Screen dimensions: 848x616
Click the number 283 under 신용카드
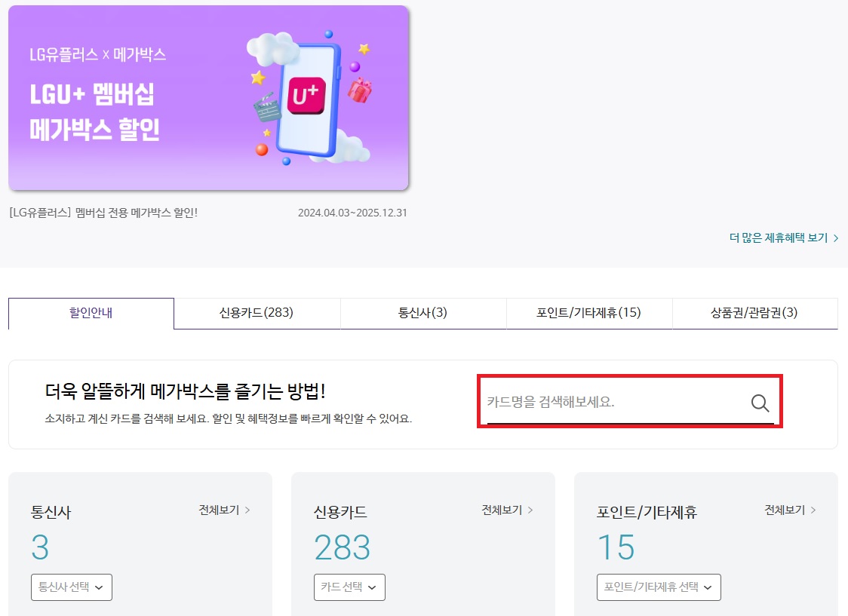point(342,547)
